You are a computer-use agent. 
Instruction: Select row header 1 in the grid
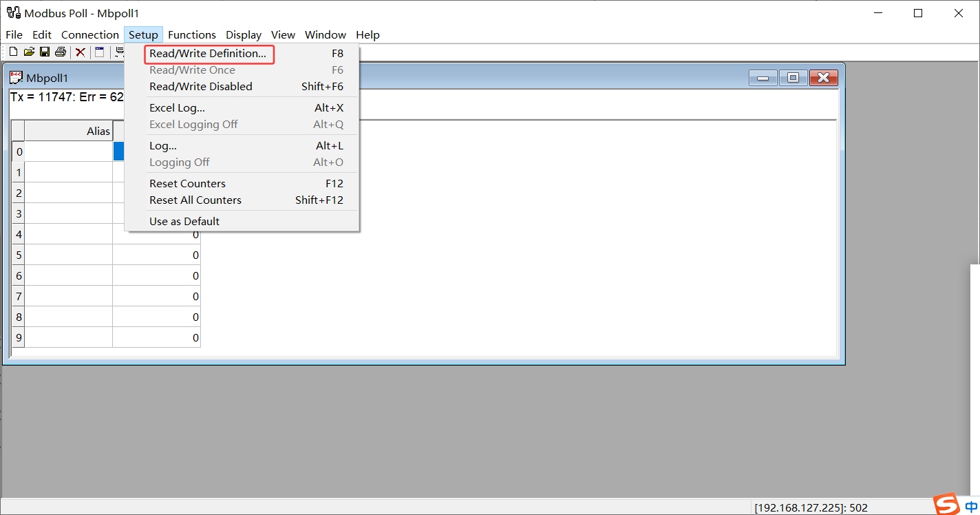[19, 172]
